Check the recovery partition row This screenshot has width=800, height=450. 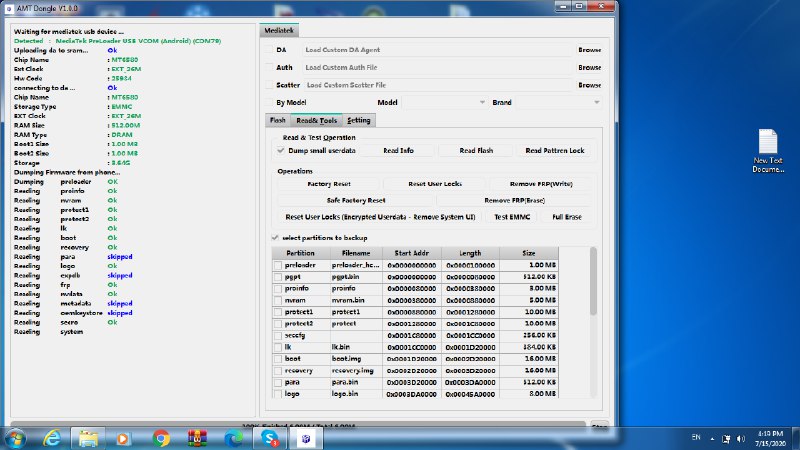coord(278,371)
